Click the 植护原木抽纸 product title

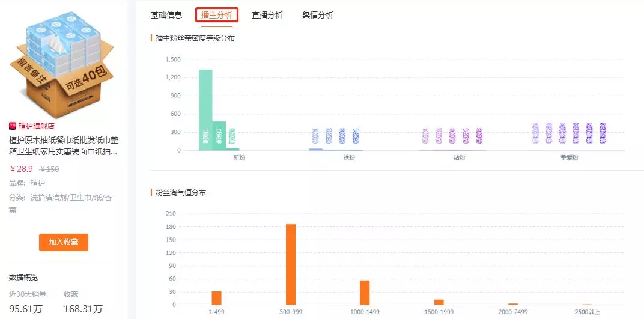pos(64,146)
